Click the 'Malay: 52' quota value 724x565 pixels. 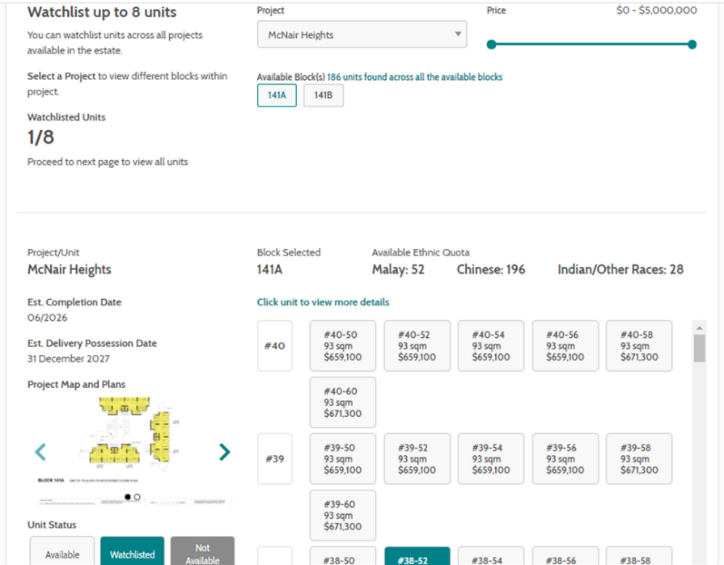(398, 270)
